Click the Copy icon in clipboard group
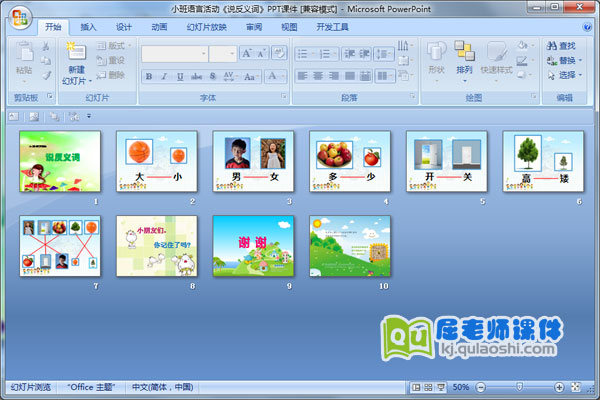This screenshot has width=600, height=400. click(x=46, y=60)
